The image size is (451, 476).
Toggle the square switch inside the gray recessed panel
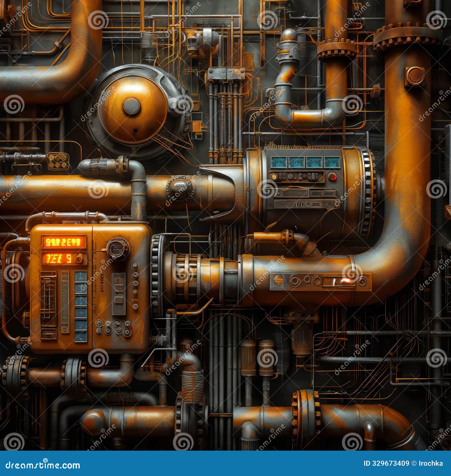(x=119, y=300)
